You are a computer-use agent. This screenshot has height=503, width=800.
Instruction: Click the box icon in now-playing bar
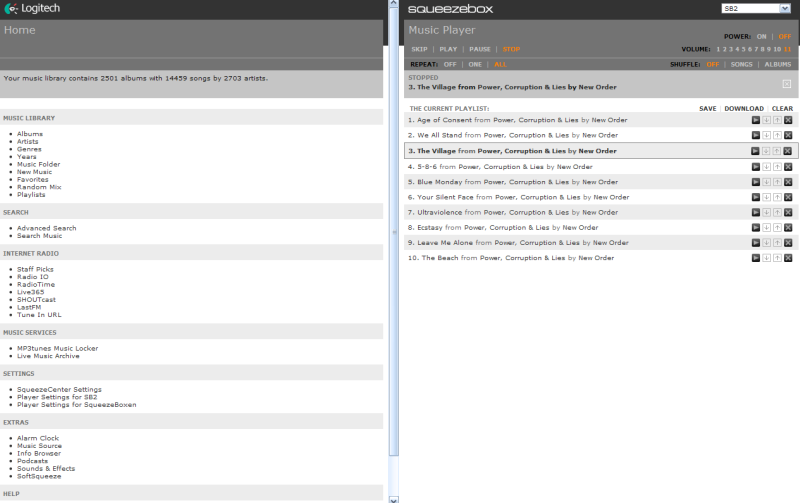point(787,84)
